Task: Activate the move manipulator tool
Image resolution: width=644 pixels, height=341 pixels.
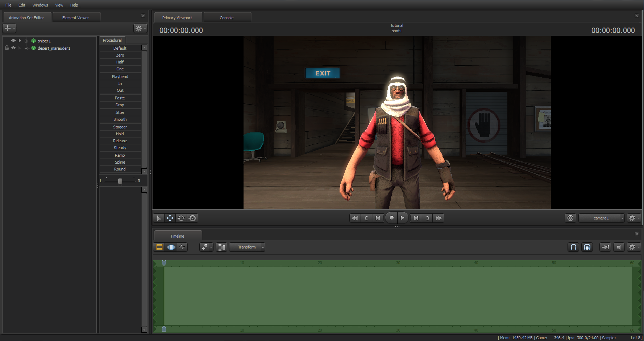Action: [x=170, y=218]
